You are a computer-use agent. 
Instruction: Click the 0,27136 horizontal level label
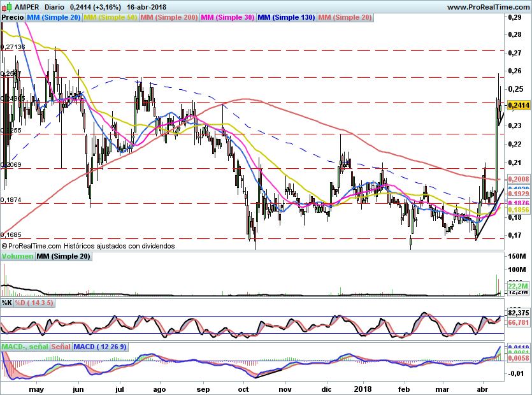[13, 47]
